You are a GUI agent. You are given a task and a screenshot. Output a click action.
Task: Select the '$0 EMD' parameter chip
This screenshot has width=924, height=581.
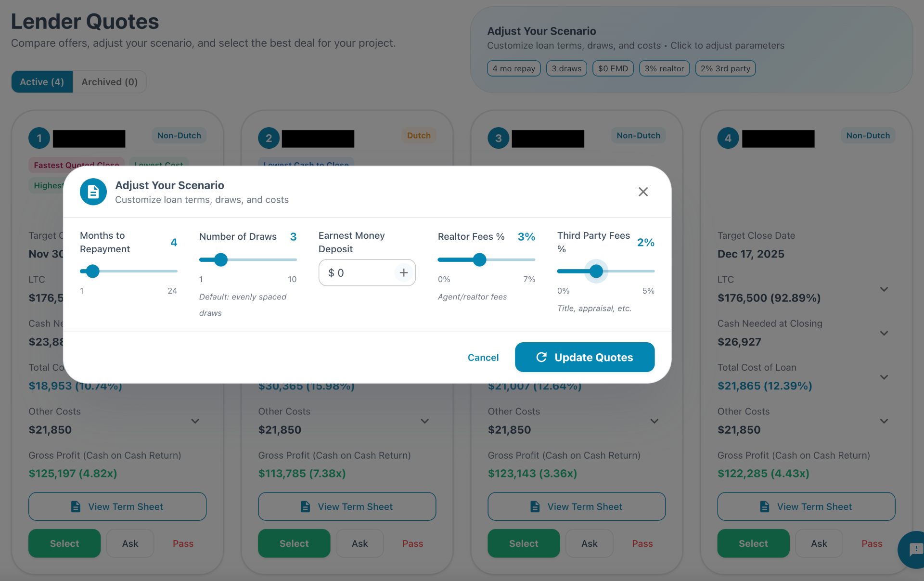613,68
